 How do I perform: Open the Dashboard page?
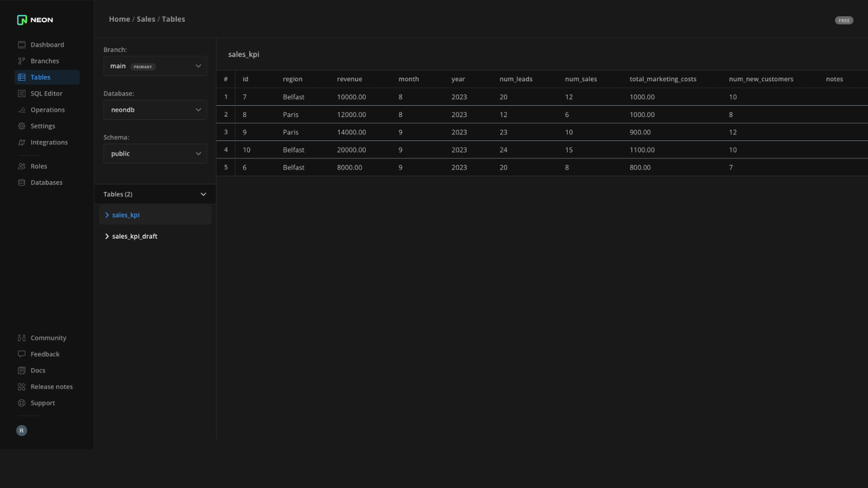click(47, 45)
